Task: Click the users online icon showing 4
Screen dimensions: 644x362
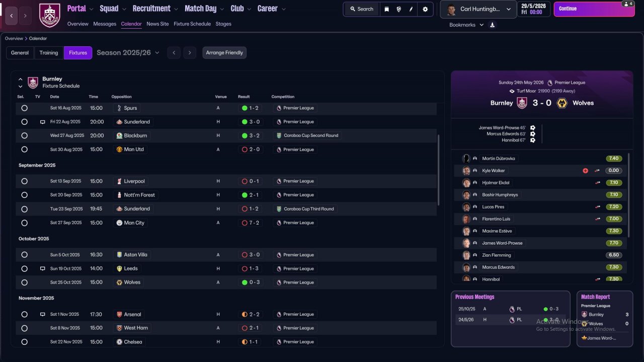Action: tap(627, 4)
